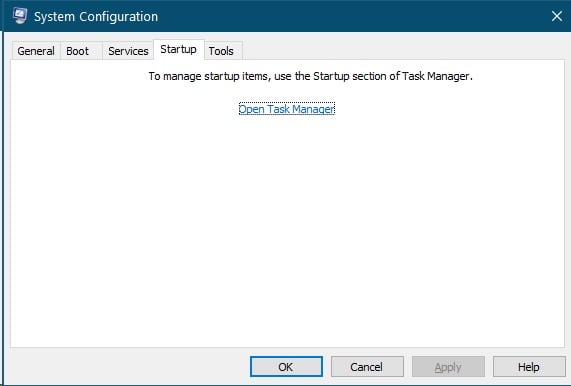571x386 pixels.
Task: Click the System Configuration computer icon
Action: tap(20, 16)
